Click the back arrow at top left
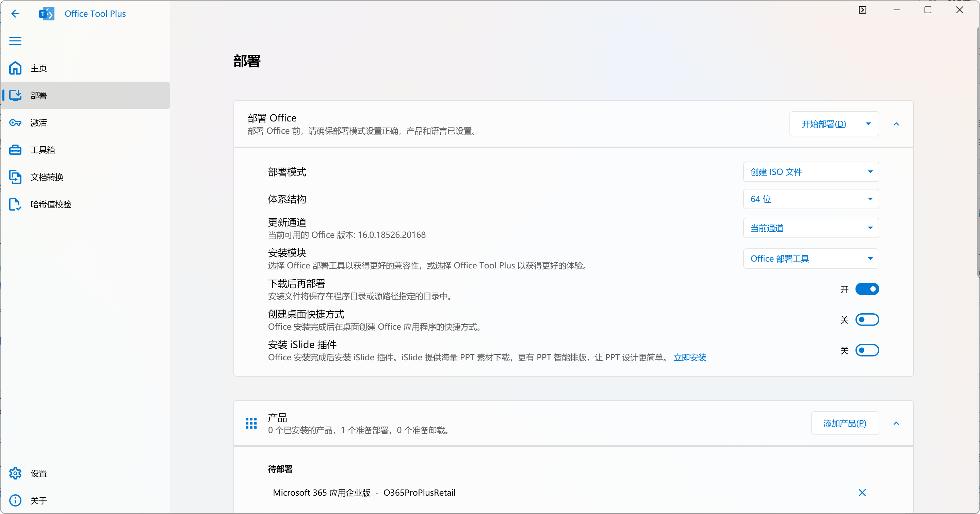 click(15, 14)
